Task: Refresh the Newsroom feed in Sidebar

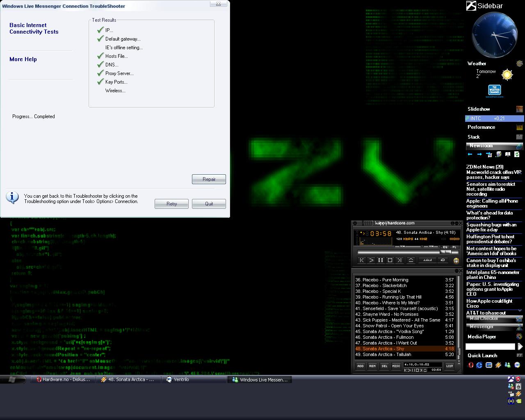Action: point(517,155)
